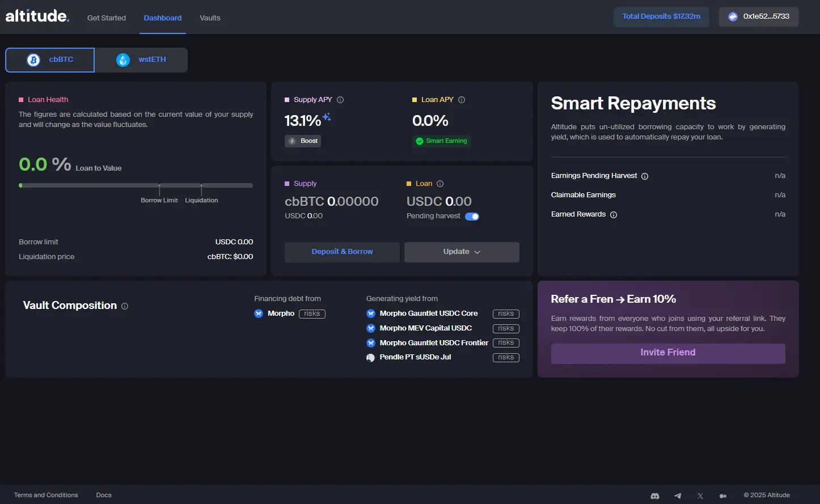Click Vault Composition info icon

(x=125, y=306)
